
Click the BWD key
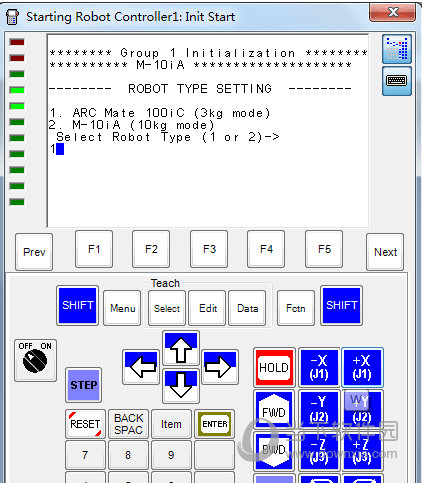pos(274,451)
